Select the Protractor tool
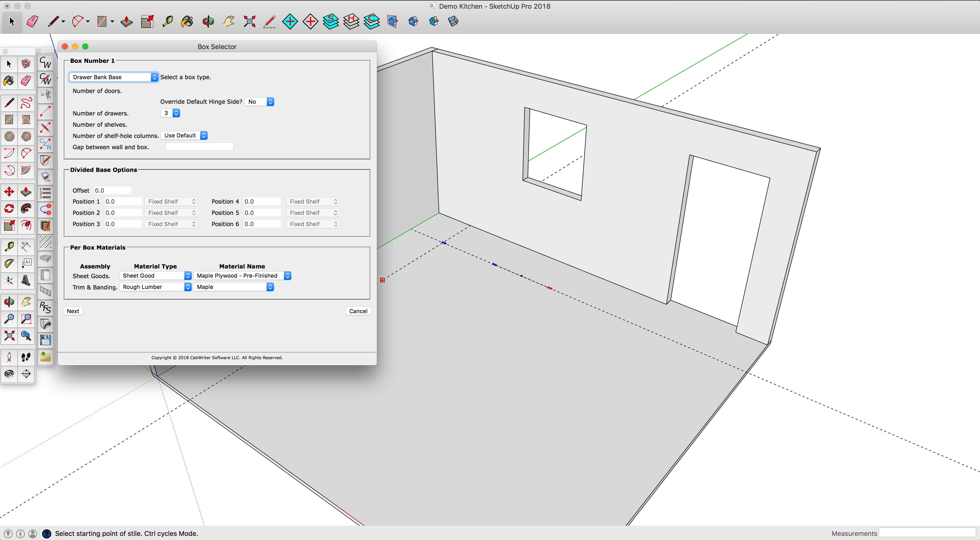Screen dimensions: 980x540 9,263
